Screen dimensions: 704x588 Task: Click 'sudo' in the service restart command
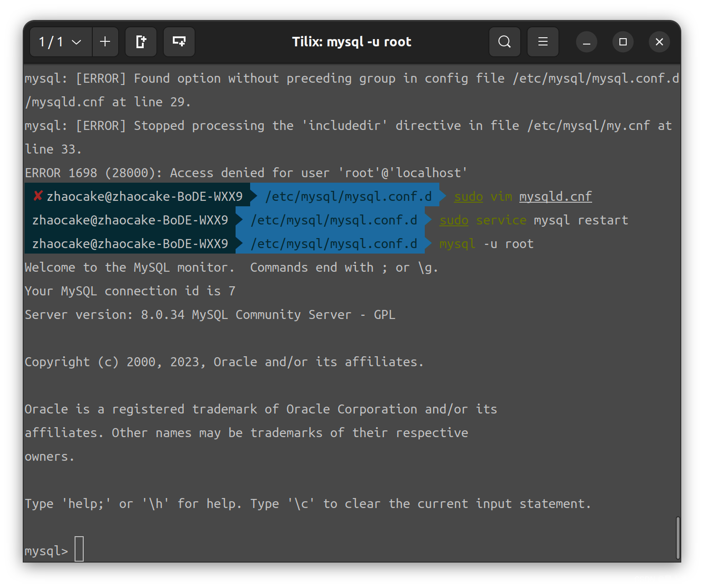click(x=454, y=220)
